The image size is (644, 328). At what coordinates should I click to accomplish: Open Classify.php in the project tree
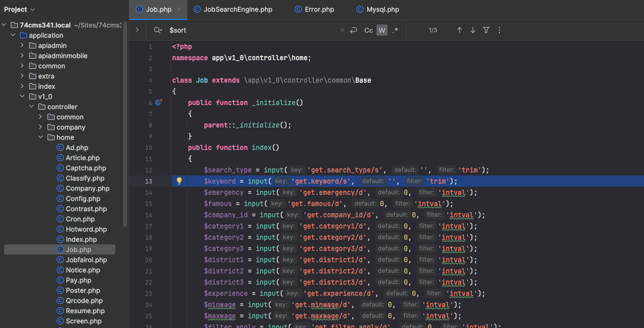tap(81, 178)
